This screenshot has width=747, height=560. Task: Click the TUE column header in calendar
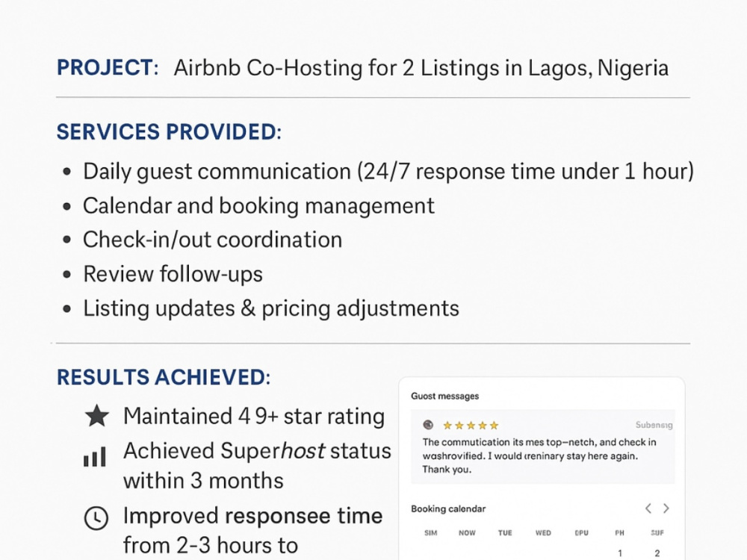[x=505, y=533]
